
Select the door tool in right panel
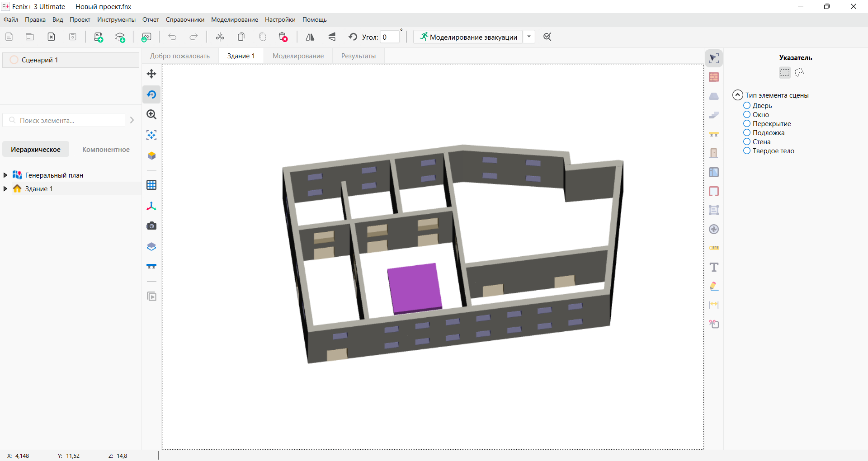(714, 153)
